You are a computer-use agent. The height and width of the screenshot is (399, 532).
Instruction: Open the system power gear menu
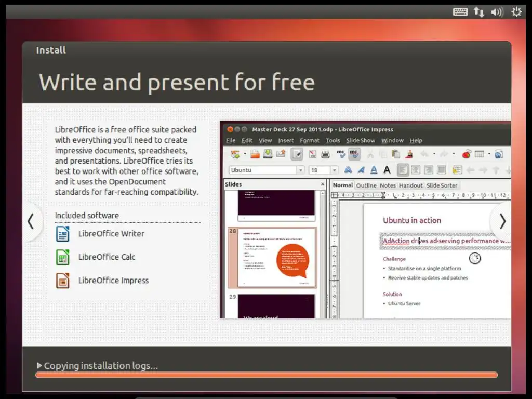coord(516,12)
